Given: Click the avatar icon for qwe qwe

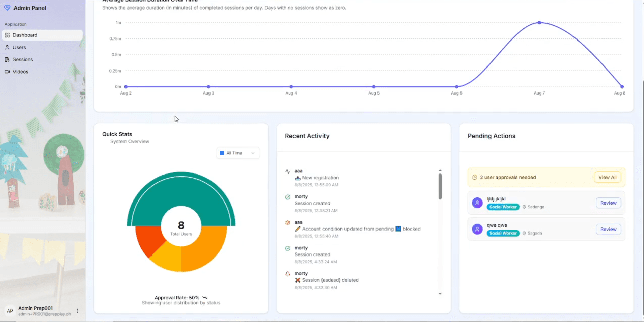Looking at the screenshot, I should 477,229.
